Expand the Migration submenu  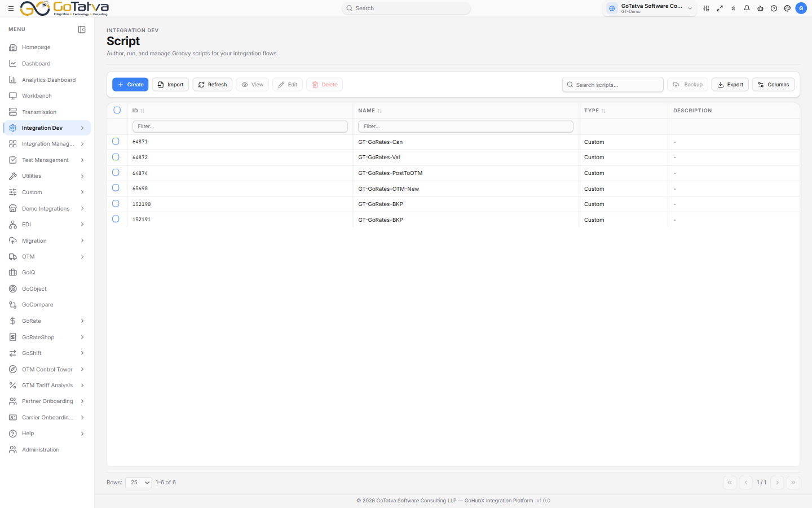tap(47, 241)
